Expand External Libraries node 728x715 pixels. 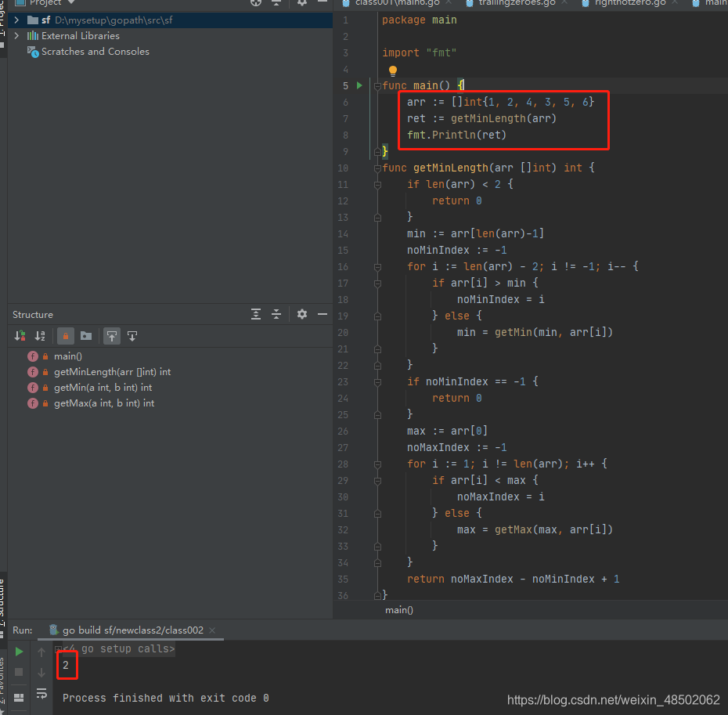16,36
